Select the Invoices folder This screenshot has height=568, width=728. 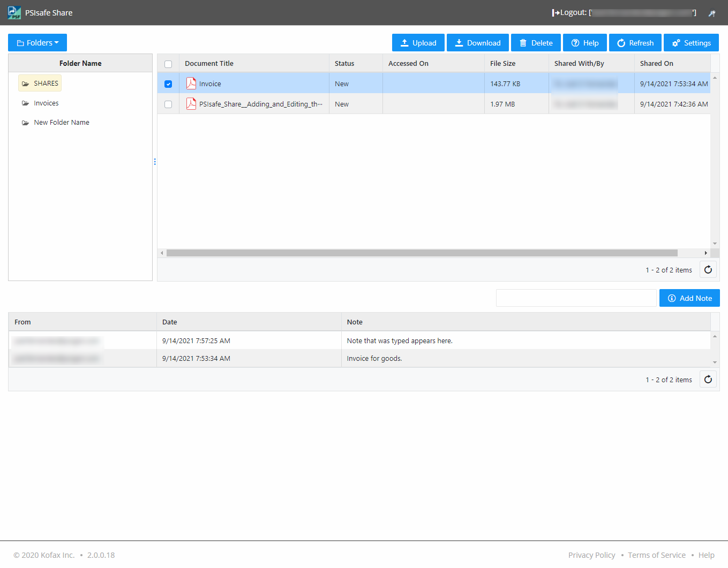pyautogui.click(x=46, y=103)
